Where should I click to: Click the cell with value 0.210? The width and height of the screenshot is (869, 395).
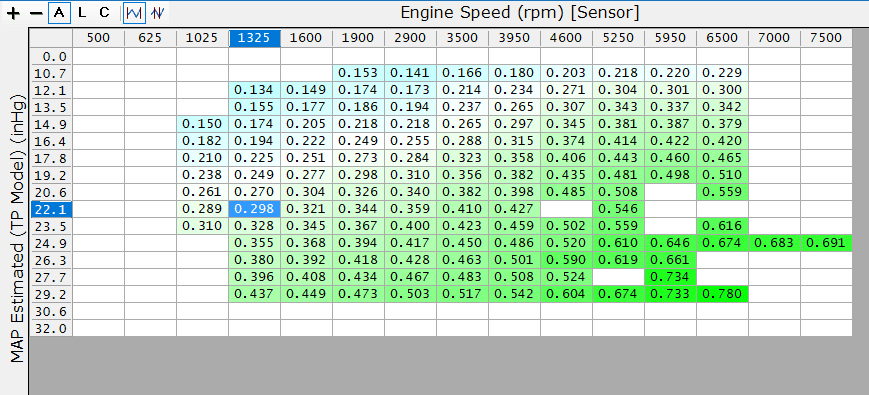(202, 158)
